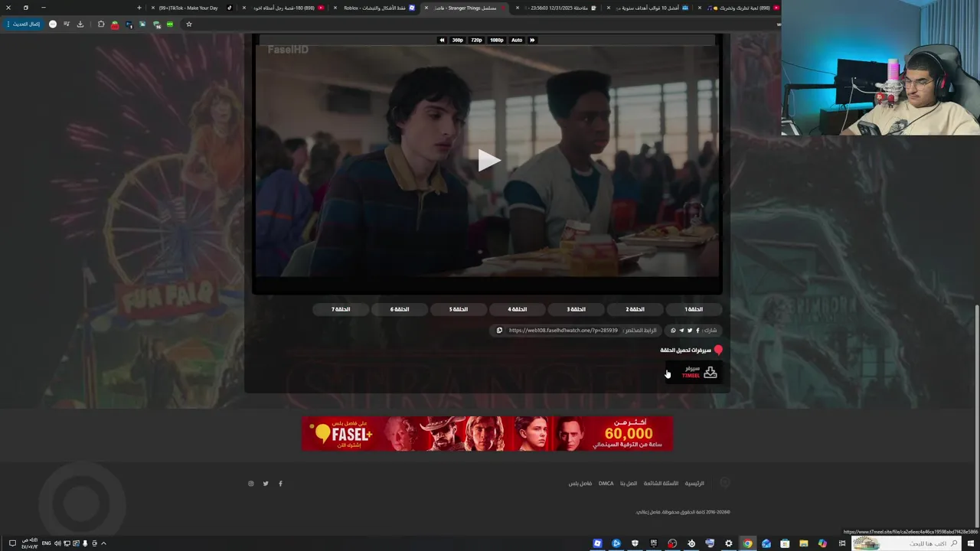Viewport: 980px width, 551px height.
Task: Choose Auto video quality
Action: click(x=517, y=40)
